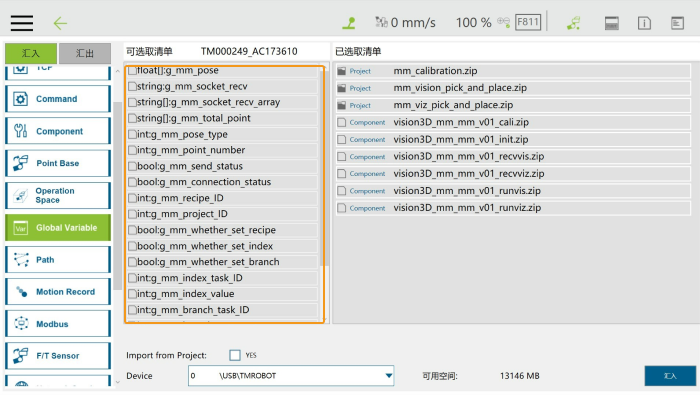
Task: Click the Path nodes icon
Action: tap(21, 260)
